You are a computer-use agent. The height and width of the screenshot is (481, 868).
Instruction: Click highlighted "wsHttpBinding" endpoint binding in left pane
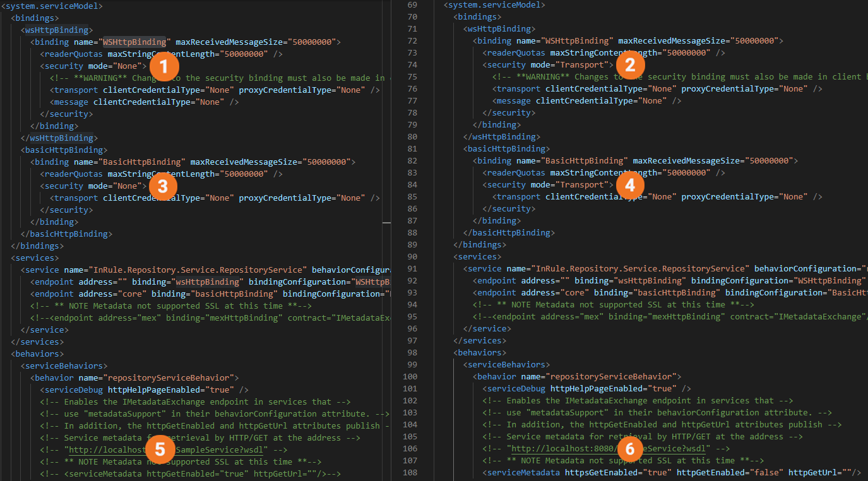tap(207, 282)
